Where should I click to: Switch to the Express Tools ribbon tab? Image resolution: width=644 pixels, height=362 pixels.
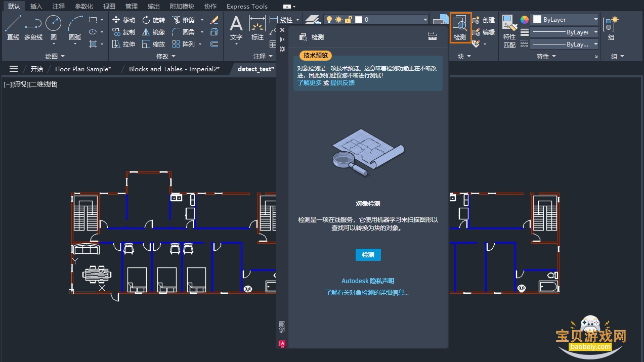247,7
